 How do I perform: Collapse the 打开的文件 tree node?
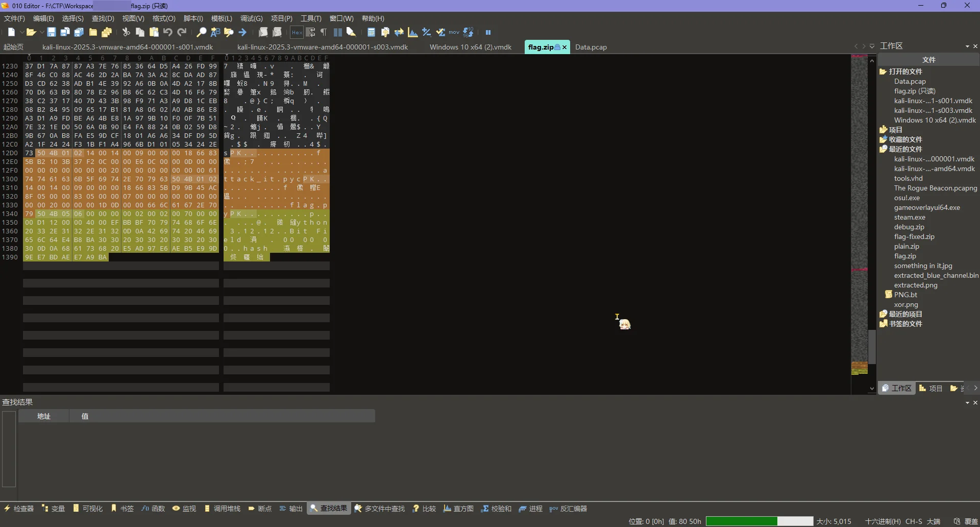click(883, 71)
